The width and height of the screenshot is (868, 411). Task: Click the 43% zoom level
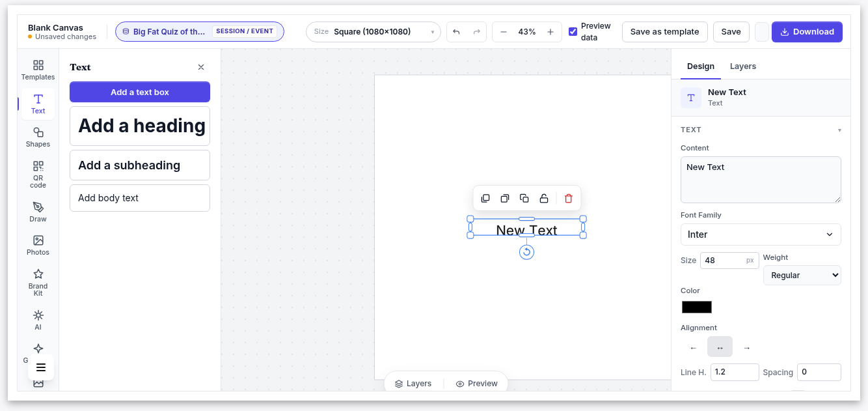tap(527, 32)
